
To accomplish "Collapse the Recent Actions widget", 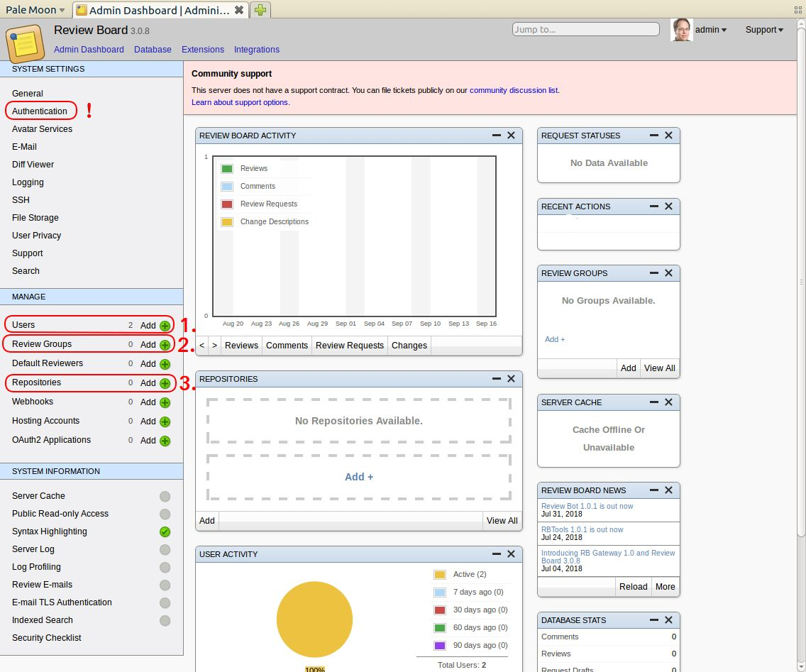I will click(x=654, y=206).
